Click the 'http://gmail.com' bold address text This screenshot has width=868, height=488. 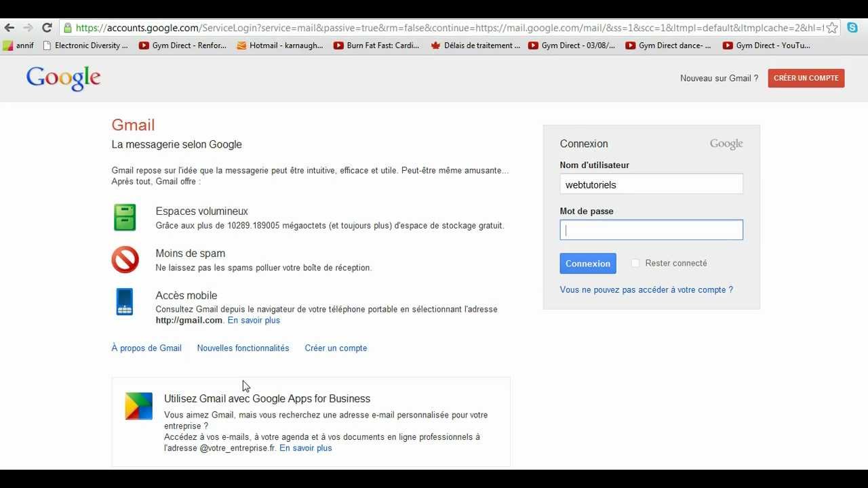coord(189,320)
